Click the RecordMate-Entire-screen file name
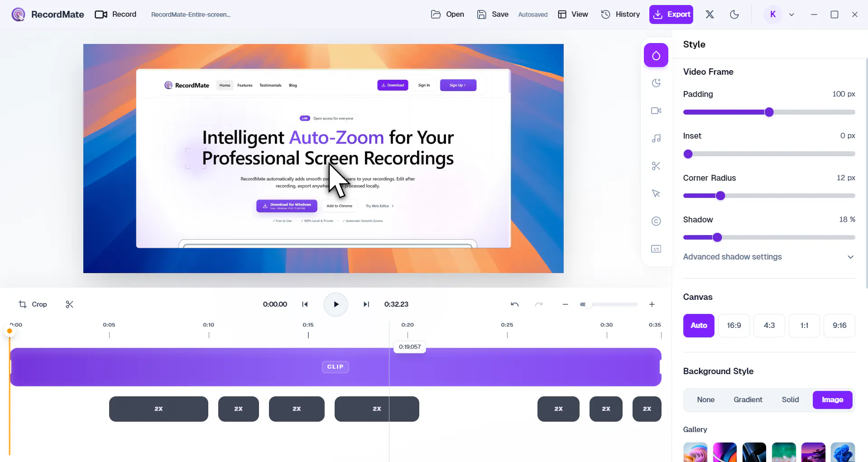Viewport: 868px width, 462px height. pos(191,14)
